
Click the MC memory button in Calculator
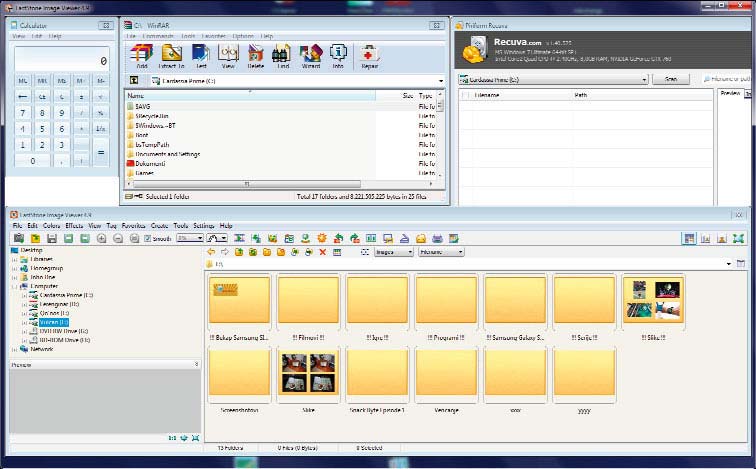23,81
